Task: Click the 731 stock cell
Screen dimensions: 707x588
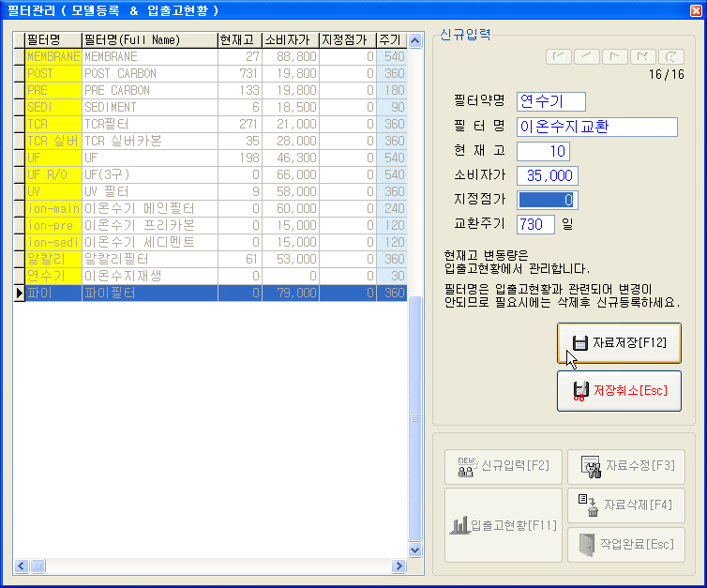Action: pos(240,73)
